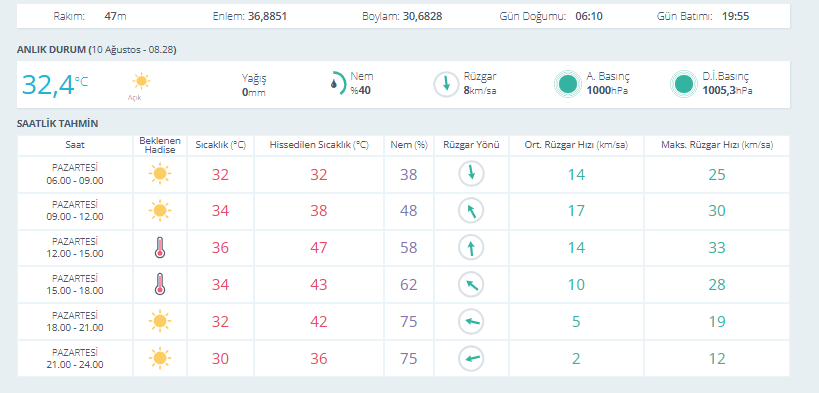Click the Nem (%) column header
This screenshot has height=393, width=819.
pos(409,145)
